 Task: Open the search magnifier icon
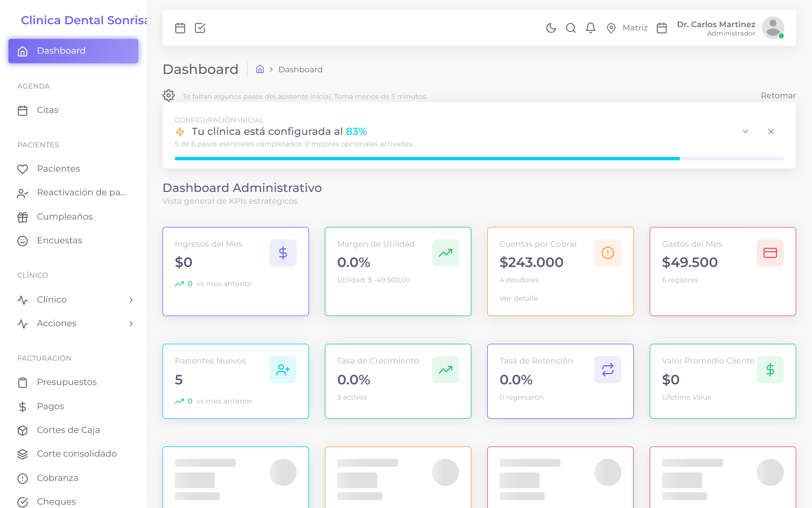(x=571, y=28)
